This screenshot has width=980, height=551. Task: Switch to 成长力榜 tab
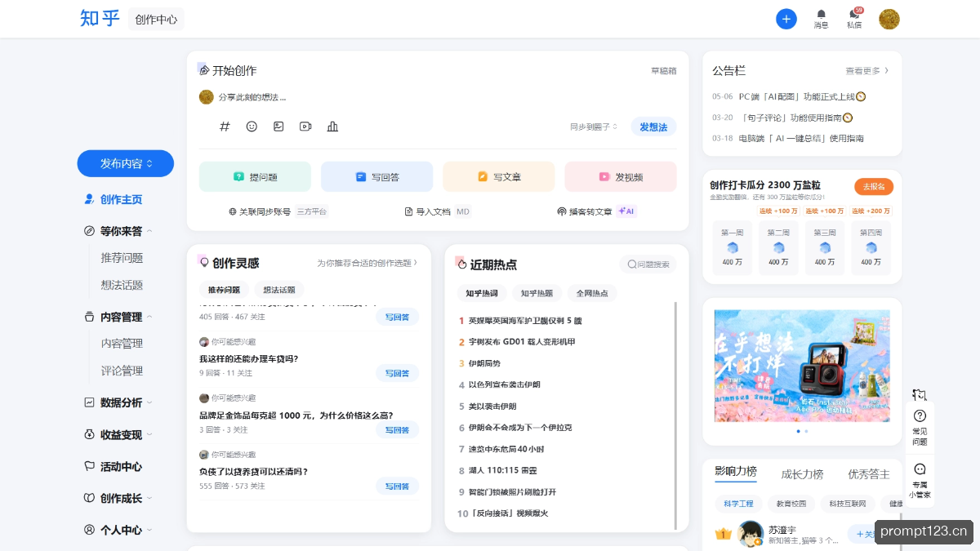(x=802, y=474)
